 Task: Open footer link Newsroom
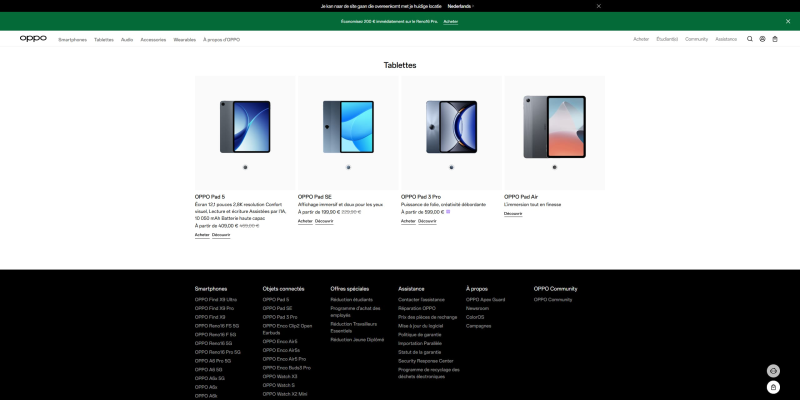click(477, 308)
